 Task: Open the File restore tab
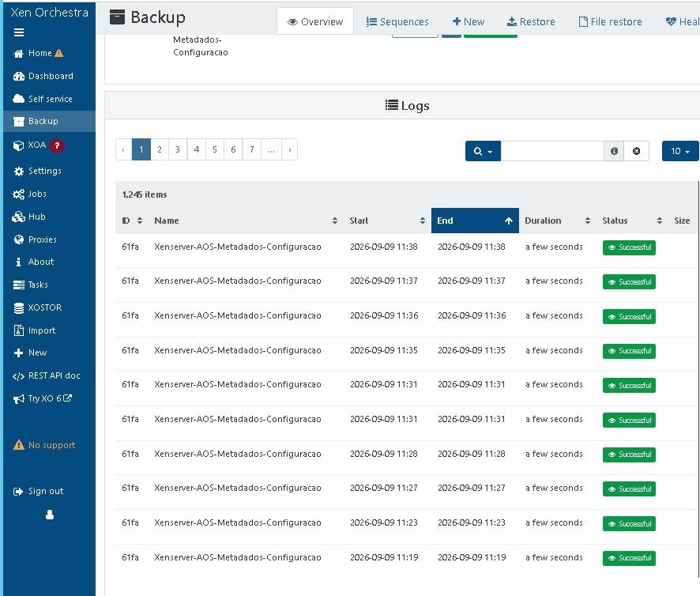[610, 21]
